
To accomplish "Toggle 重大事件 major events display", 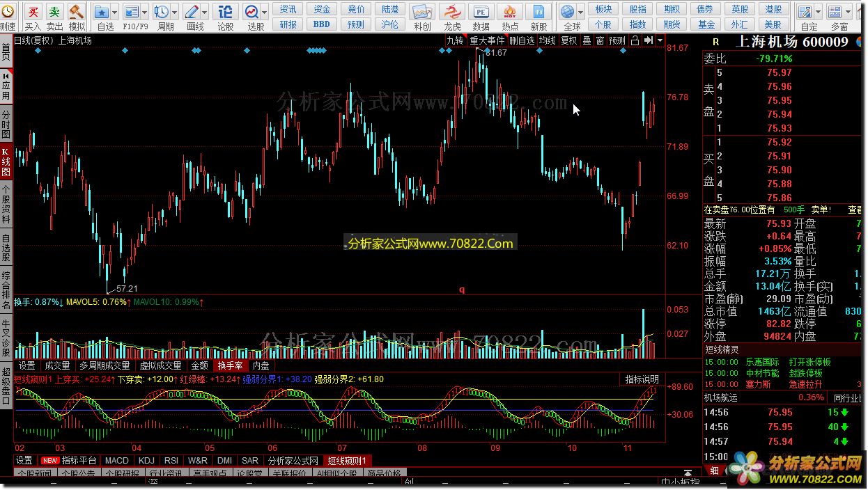I will click(487, 40).
